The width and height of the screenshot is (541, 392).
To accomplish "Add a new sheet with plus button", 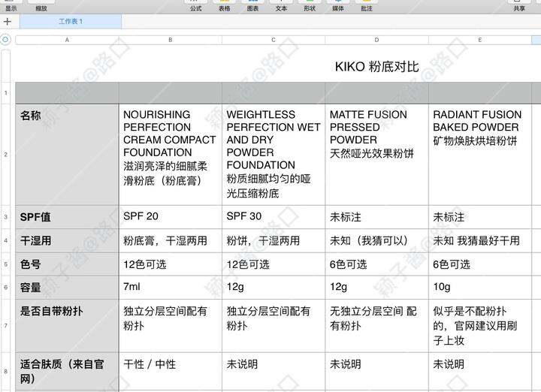I will pos(8,21).
